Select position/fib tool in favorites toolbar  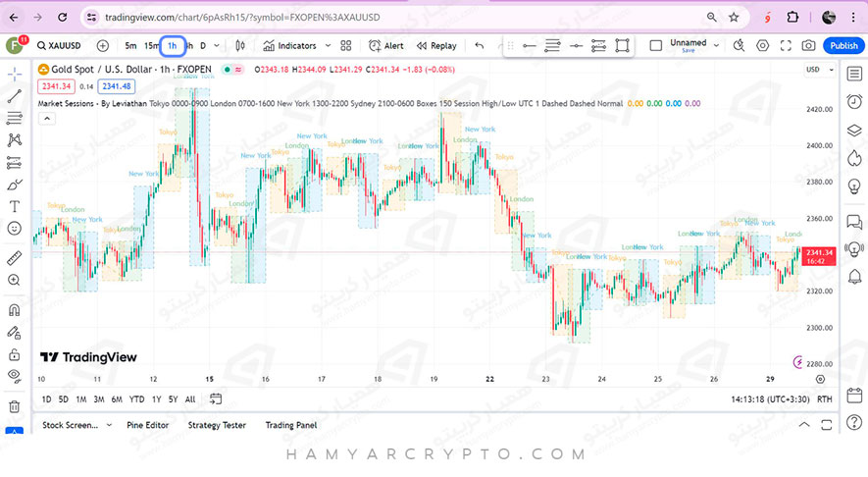pos(599,45)
